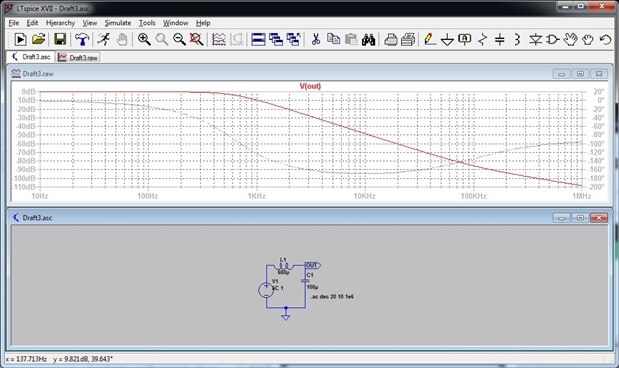Screen dimensions: 619x368
Task: Click the binoculars Find icon
Action: tap(368, 39)
